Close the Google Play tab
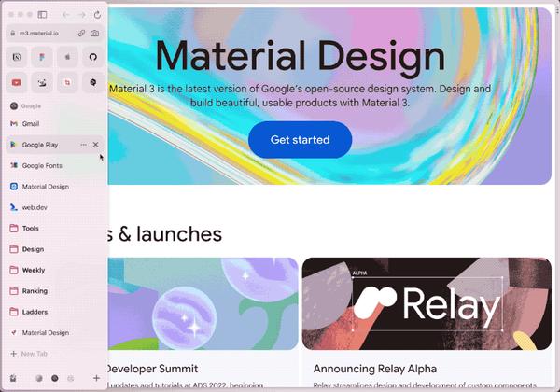Image resolution: width=560 pixels, height=392 pixels. [x=95, y=145]
